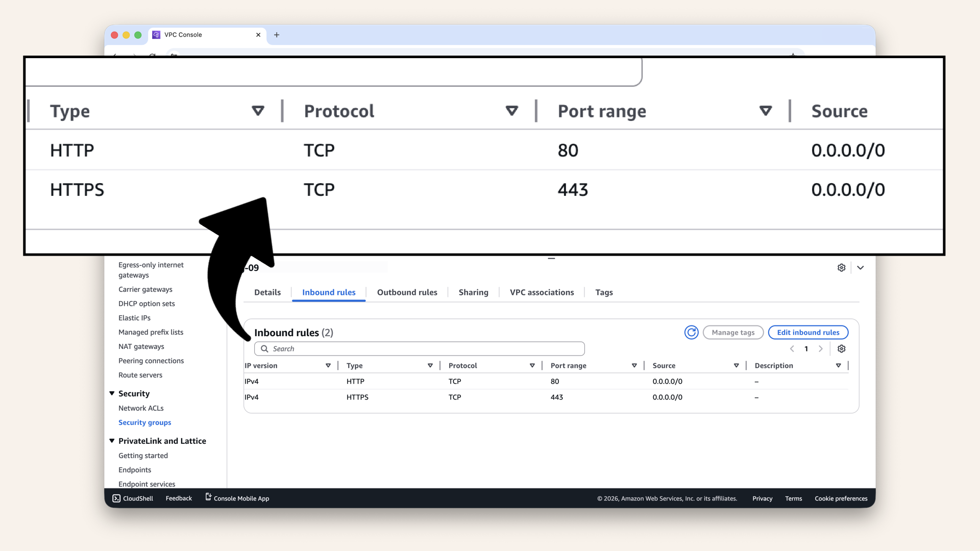Click the magnifier icon in the rules search bar
Viewport: 980px width, 551px height.
click(x=265, y=348)
